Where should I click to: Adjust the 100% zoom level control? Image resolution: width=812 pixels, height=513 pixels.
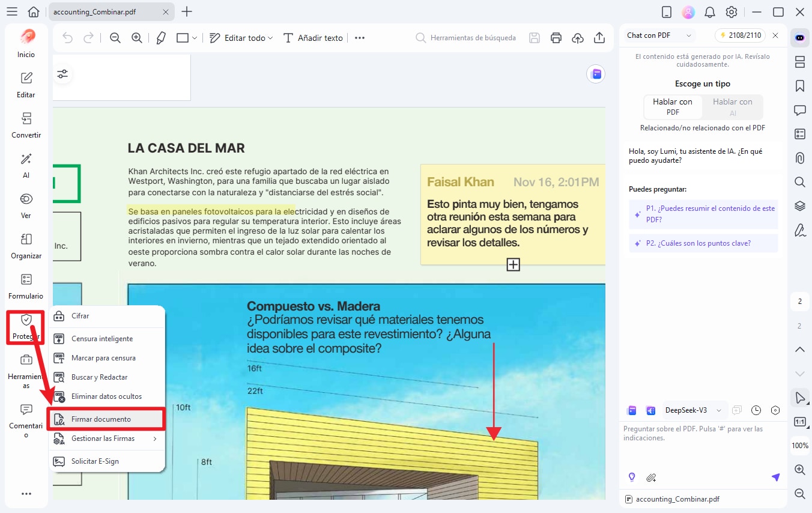(x=799, y=445)
